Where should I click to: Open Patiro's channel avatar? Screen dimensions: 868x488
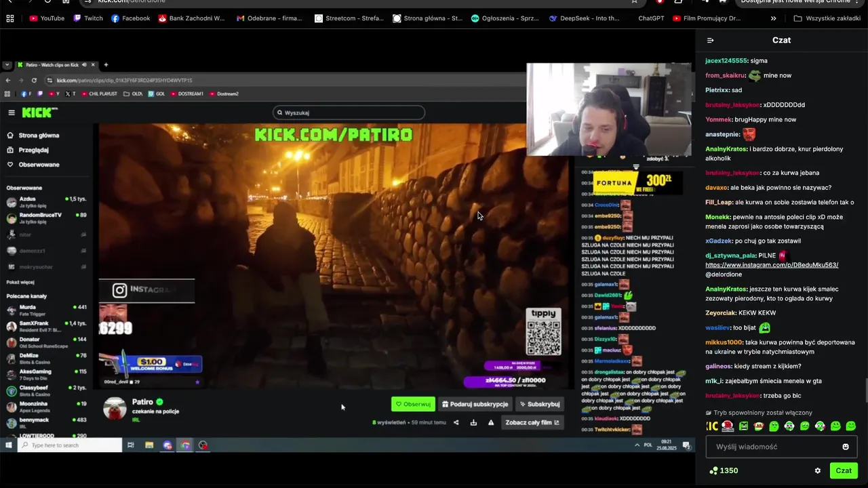click(115, 409)
